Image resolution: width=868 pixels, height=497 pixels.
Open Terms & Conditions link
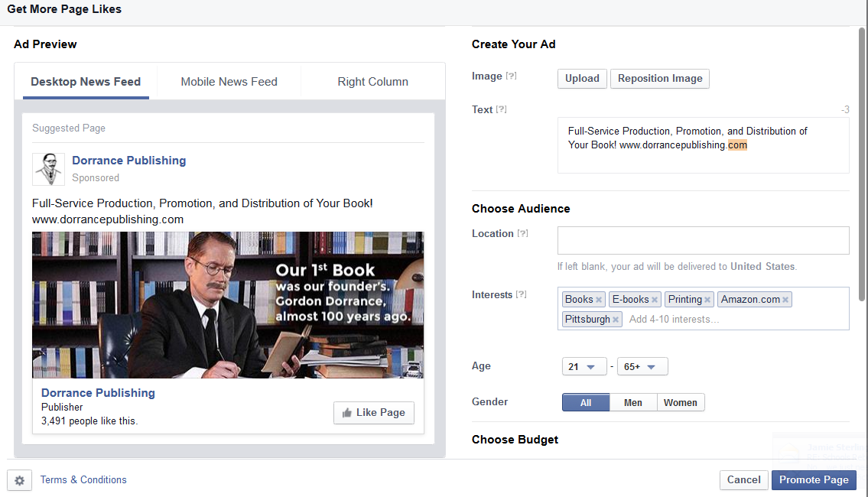click(x=83, y=480)
